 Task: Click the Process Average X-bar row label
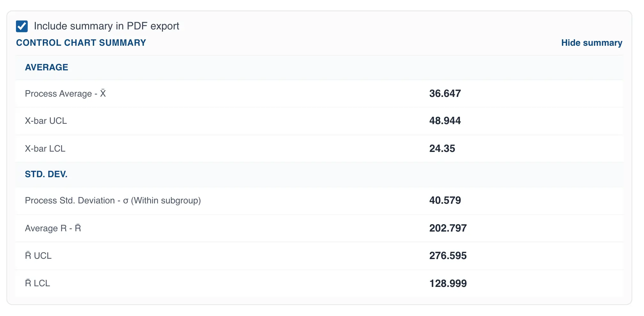click(x=65, y=94)
